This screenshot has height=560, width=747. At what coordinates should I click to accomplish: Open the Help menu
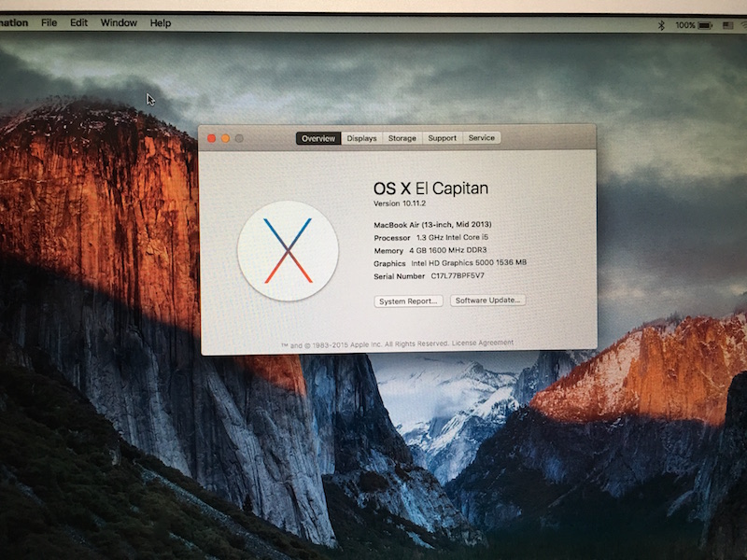pos(161,22)
